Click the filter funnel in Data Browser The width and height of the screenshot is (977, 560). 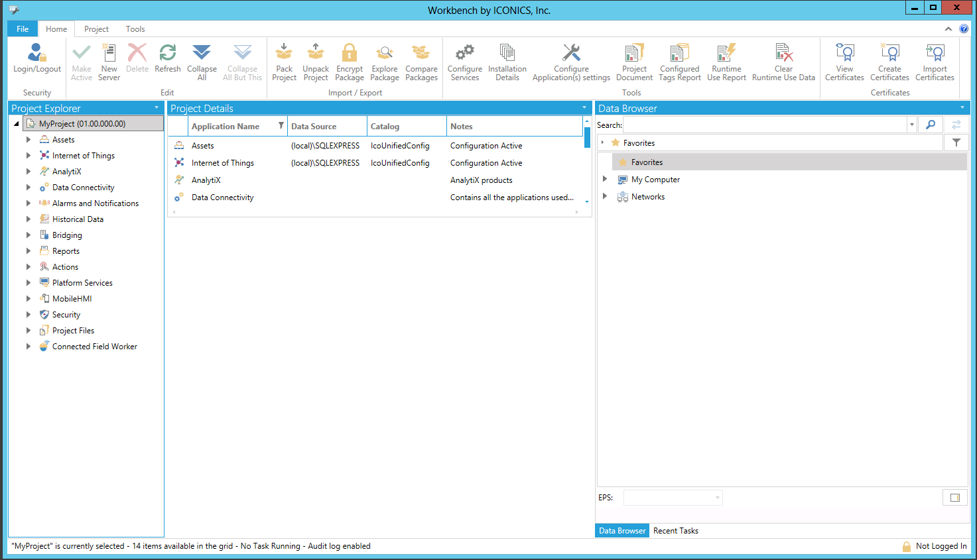(x=956, y=142)
